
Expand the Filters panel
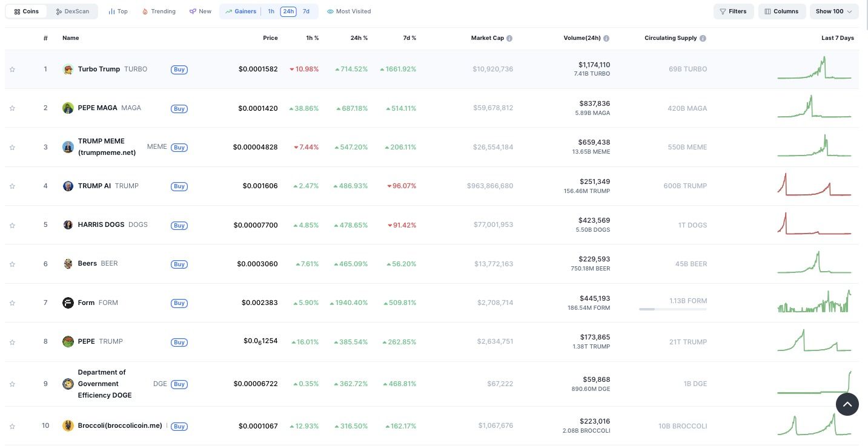pos(733,11)
